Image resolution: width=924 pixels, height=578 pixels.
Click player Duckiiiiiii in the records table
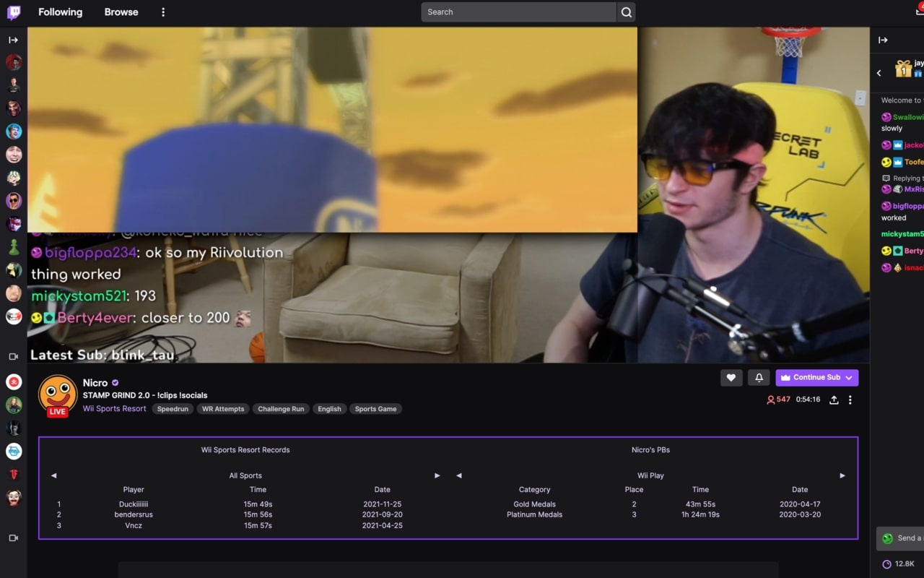[134, 504]
